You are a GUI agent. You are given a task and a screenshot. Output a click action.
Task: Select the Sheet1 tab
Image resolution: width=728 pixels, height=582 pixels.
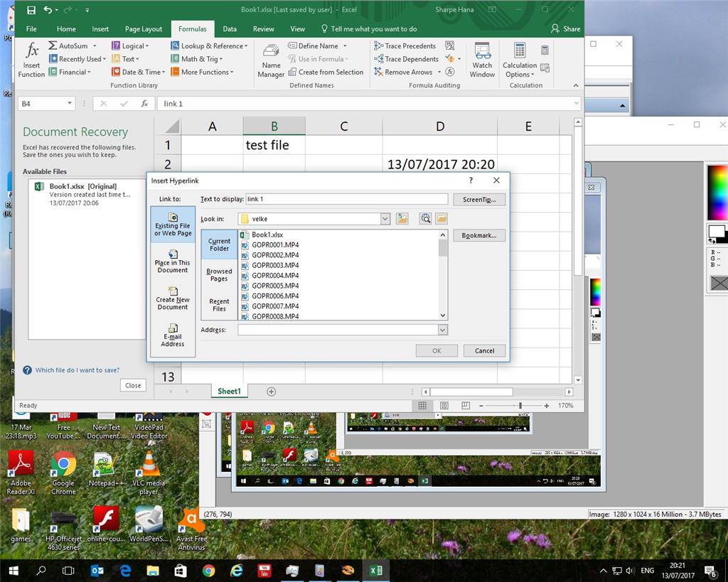coord(229,392)
